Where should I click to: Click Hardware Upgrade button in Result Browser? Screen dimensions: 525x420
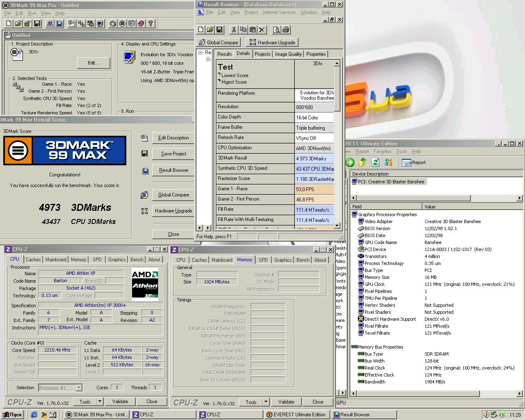point(272,42)
